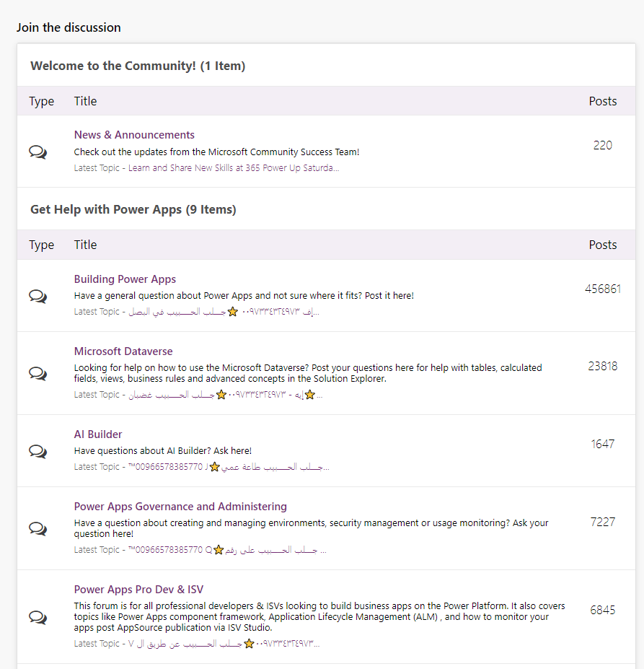Click the Posts column header in Welcome section

(603, 101)
